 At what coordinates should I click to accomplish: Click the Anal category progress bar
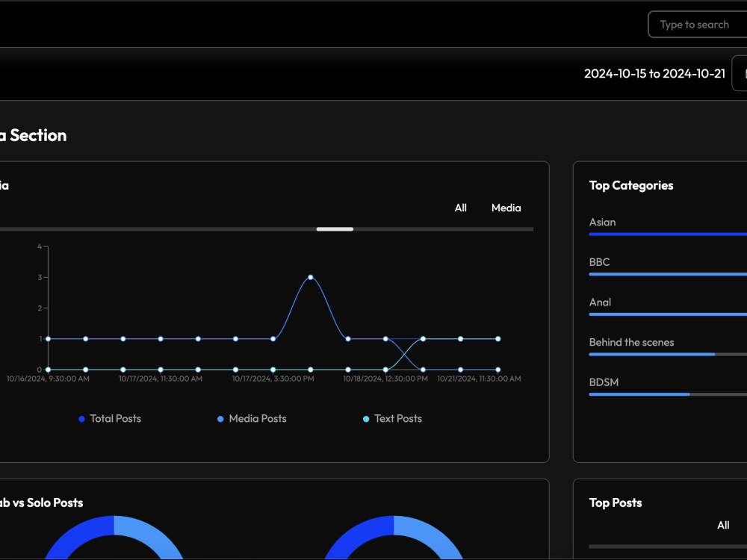pos(668,314)
